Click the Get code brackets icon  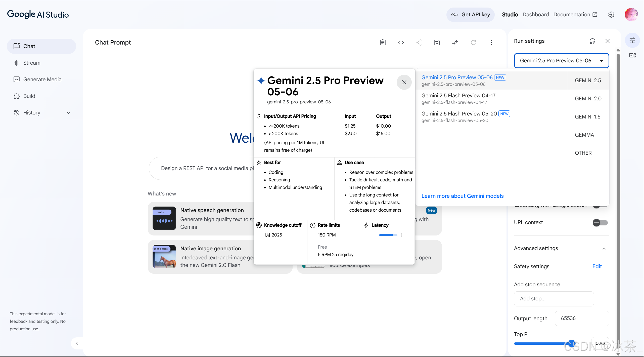[401, 43]
